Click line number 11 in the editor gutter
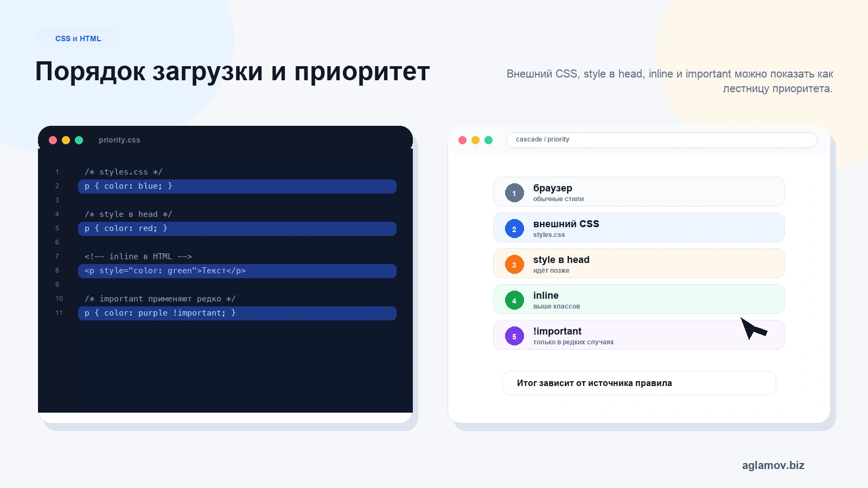868x488 pixels. 59,313
